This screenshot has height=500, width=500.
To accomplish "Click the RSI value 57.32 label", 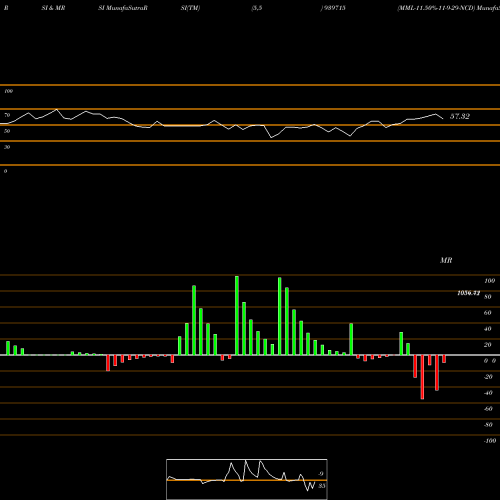I will click(460, 116).
